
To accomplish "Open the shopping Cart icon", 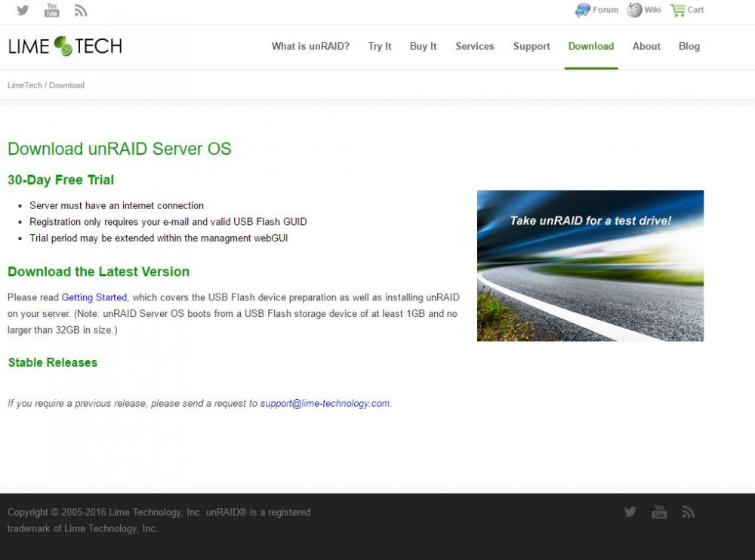I will [x=677, y=10].
